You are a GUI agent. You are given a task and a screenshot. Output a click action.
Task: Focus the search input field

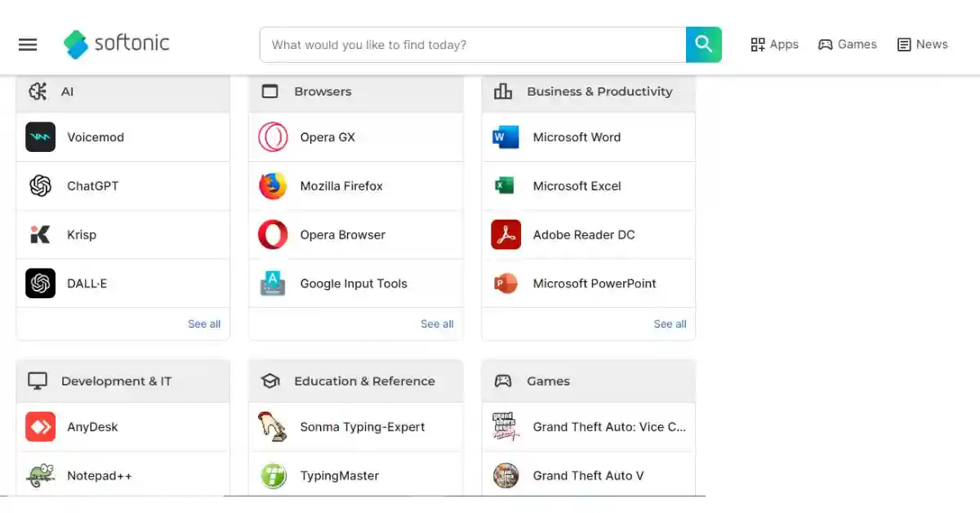point(473,44)
